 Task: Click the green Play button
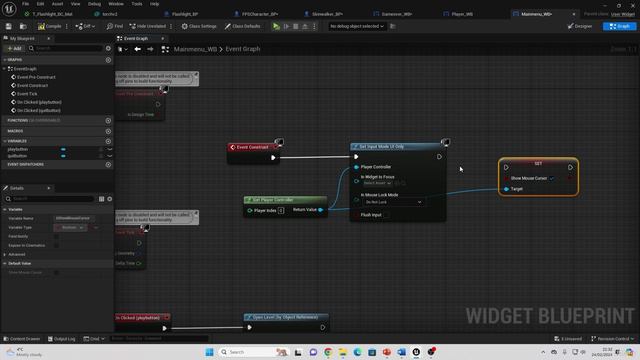[x=276, y=26]
